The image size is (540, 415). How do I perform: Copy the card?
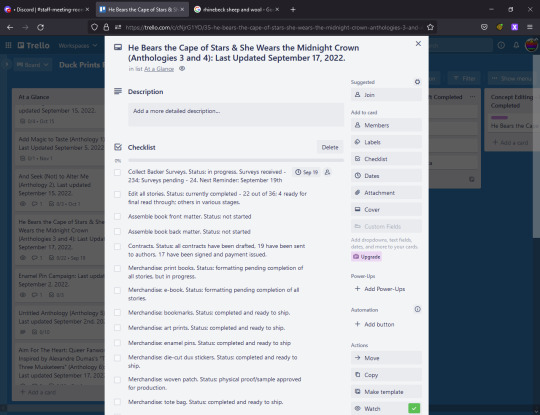tap(386, 375)
